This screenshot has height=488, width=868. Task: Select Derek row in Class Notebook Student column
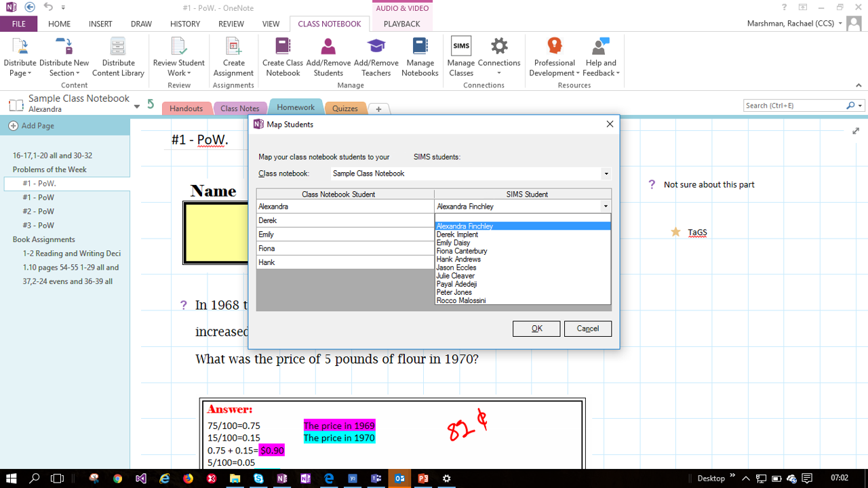point(345,220)
